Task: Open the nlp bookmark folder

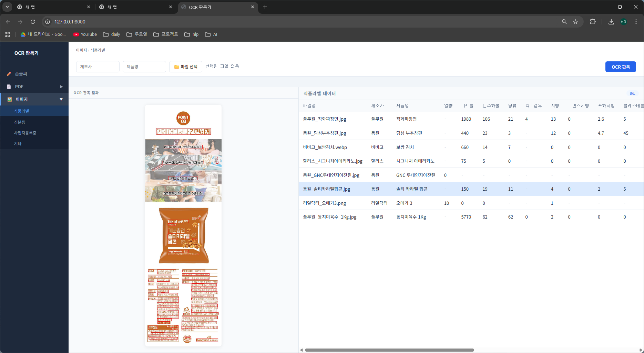Action: point(192,34)
